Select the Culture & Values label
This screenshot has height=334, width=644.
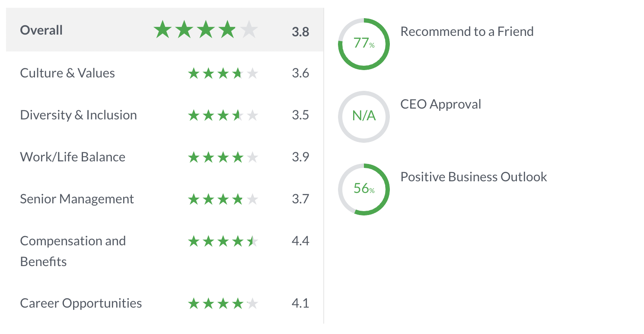(67, 73)
